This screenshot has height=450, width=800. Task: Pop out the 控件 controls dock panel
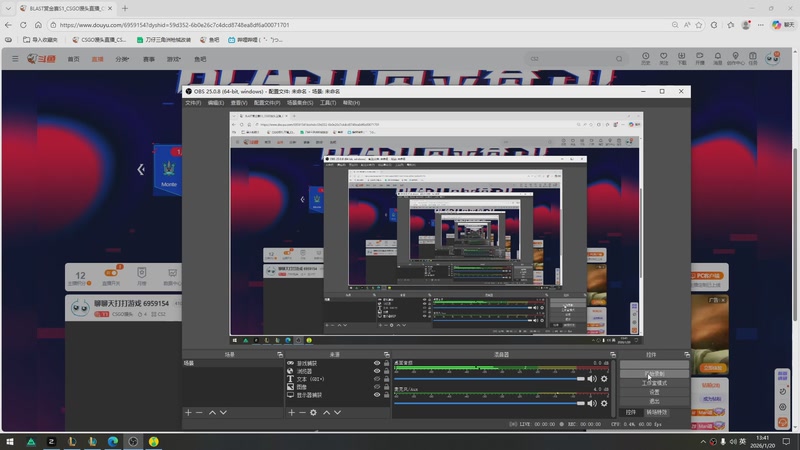(687, 355)
